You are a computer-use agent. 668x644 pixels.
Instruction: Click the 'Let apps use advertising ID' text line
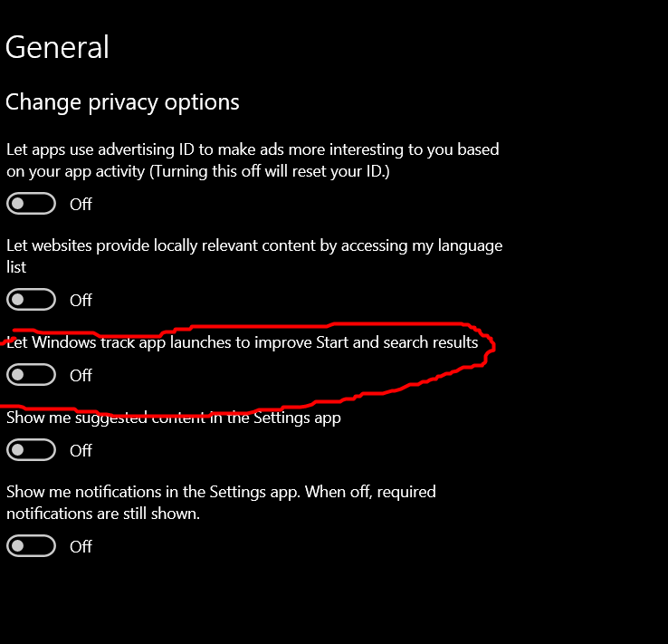pos(253,149)
